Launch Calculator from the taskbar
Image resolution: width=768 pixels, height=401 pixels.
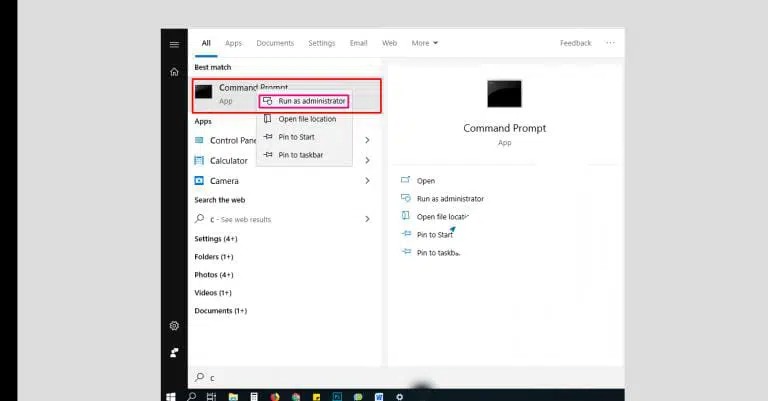coord(254,397)
